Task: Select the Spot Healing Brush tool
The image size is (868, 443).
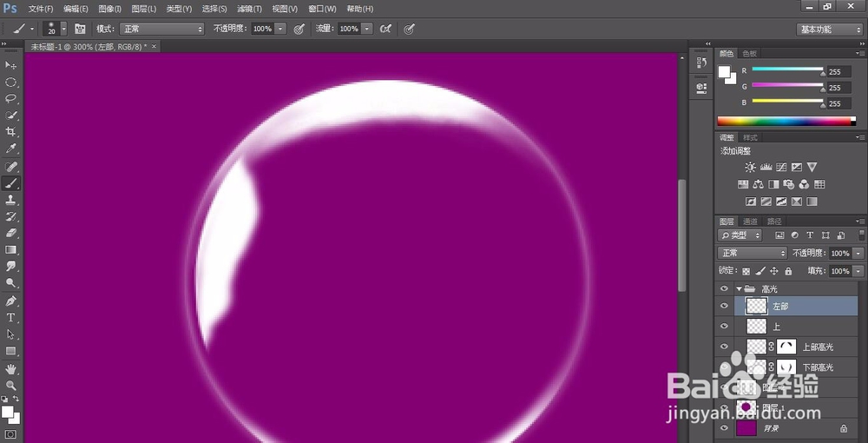Action: [10, 167]
